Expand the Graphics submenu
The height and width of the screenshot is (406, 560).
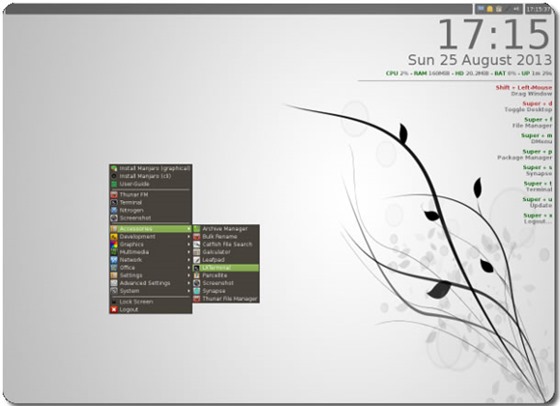click(150, 244)
